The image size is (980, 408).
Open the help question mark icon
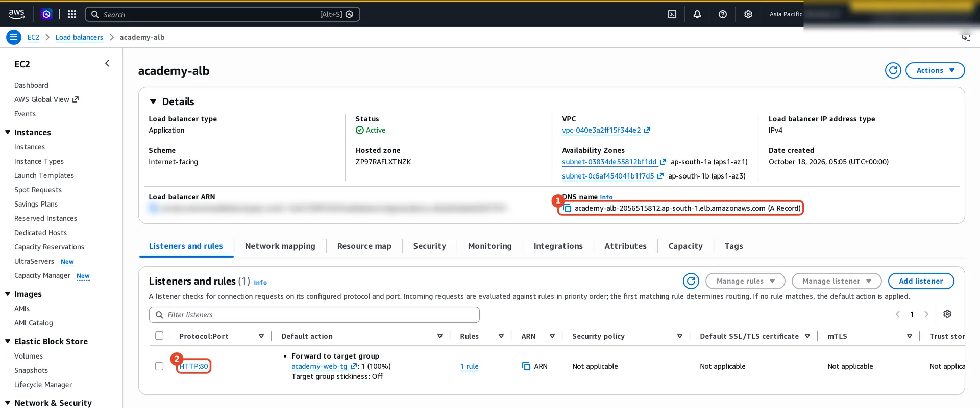tap(722, 14)
